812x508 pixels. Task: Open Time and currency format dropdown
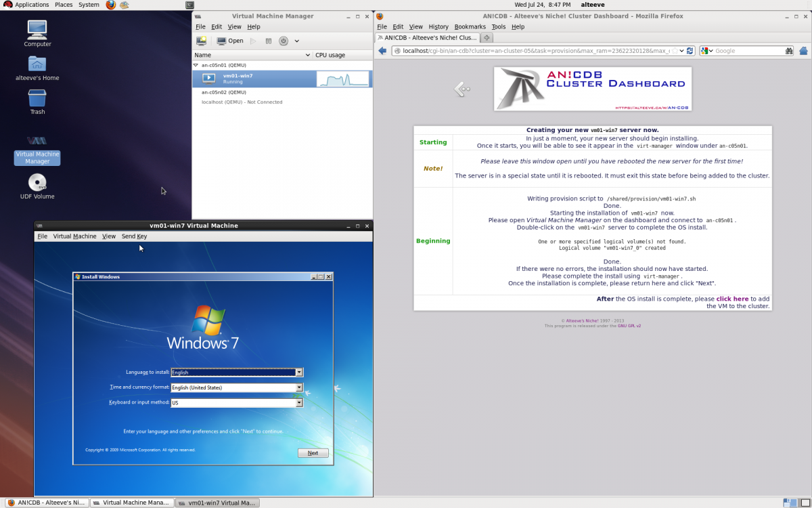(x=299, y=387)
